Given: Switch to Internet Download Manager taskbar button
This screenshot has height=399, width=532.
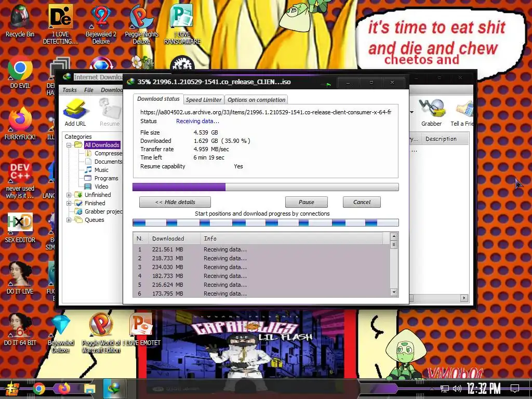Looking at the screenshot, I should pyautogui.click(x=114, y=389).
